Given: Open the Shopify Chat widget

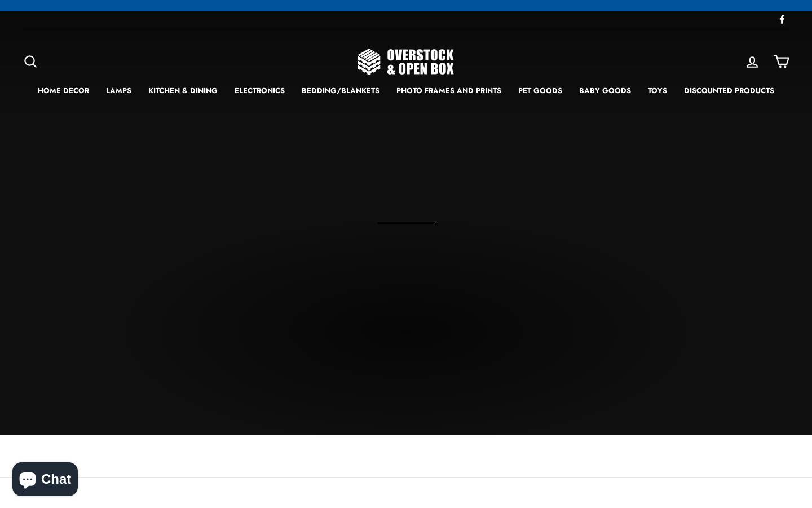Looking at the screenshot, I should point(45,479).
